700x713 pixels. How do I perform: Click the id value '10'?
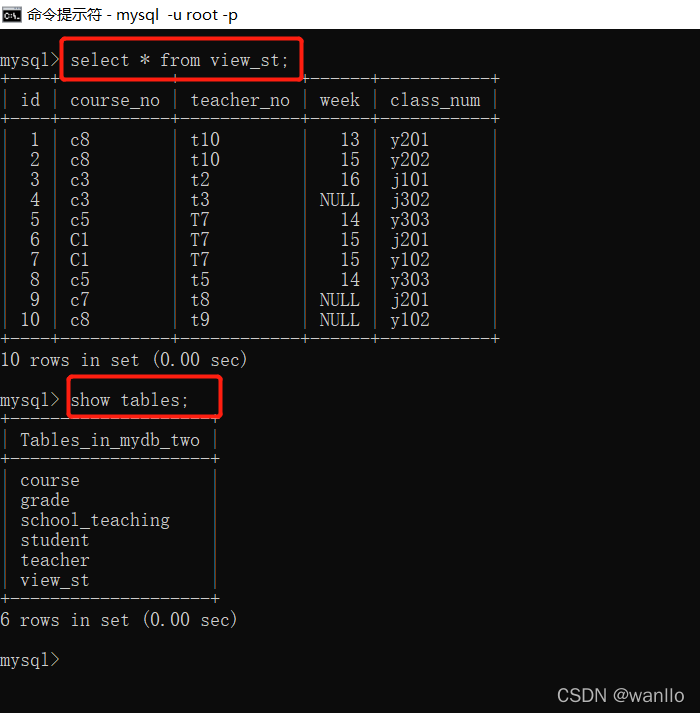(x=30, y=320)
